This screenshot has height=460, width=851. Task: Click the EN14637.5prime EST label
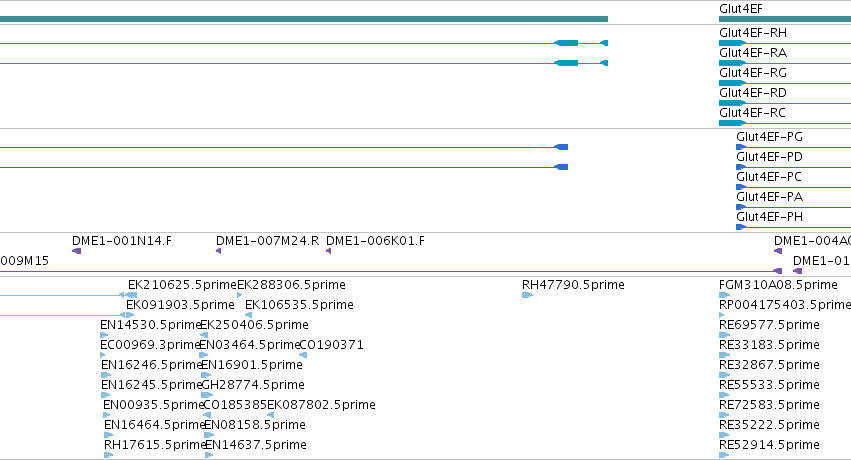point(256,446)
